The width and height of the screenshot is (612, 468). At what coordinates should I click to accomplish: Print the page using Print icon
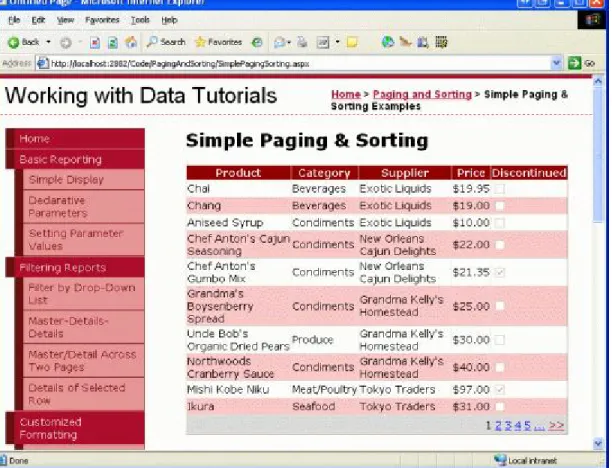pos(302,42)
